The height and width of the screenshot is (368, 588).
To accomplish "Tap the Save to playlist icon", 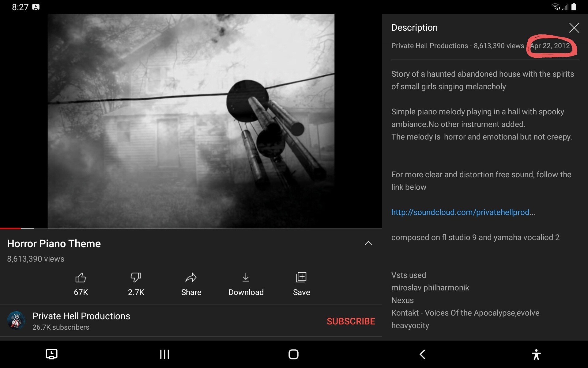I will click(301, 277).
